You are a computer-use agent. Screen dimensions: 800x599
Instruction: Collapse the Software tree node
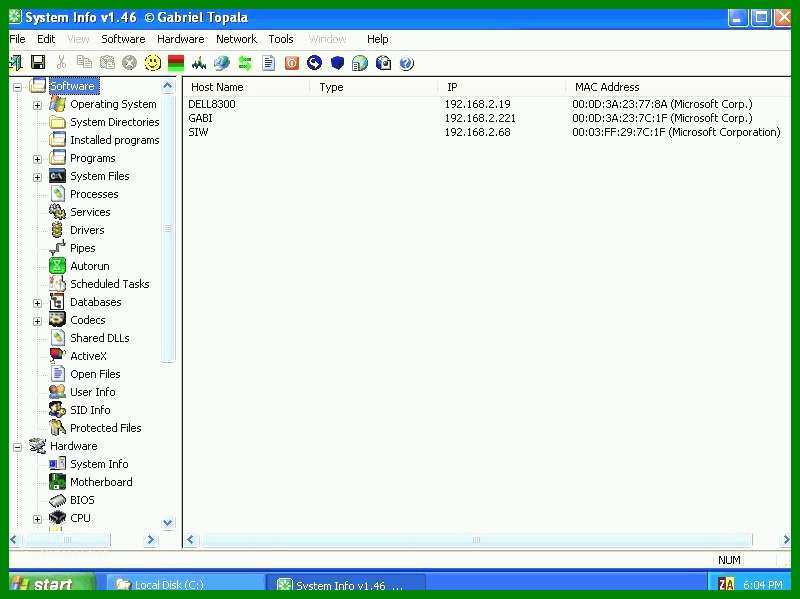tap(17, 87)
